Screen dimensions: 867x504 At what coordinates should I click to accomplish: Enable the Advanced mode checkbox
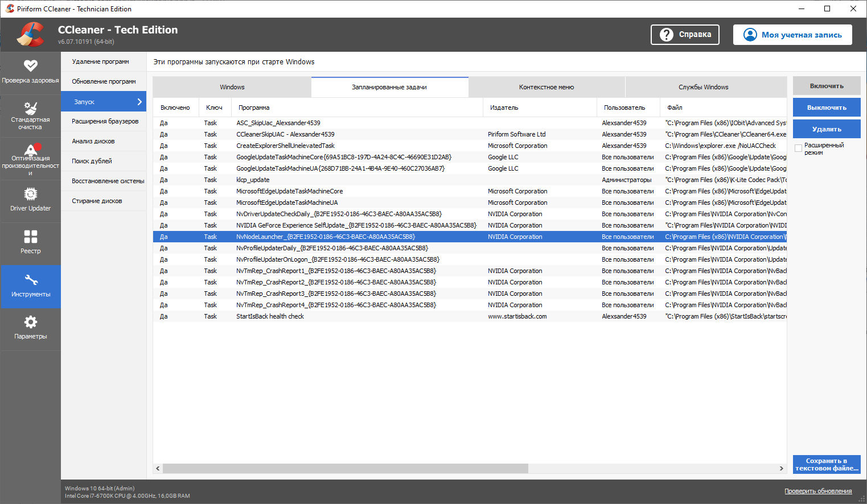pos(798,148)
